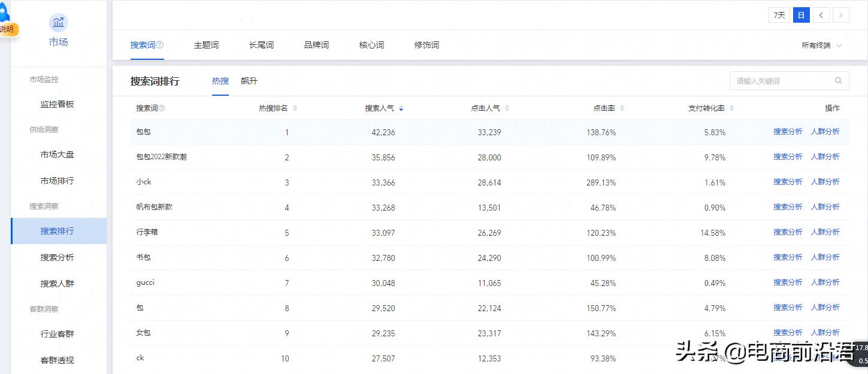This screenshot has height=374, width=868.
Task: Sort table by 搜索人气 column arrows
Action: 401,108
